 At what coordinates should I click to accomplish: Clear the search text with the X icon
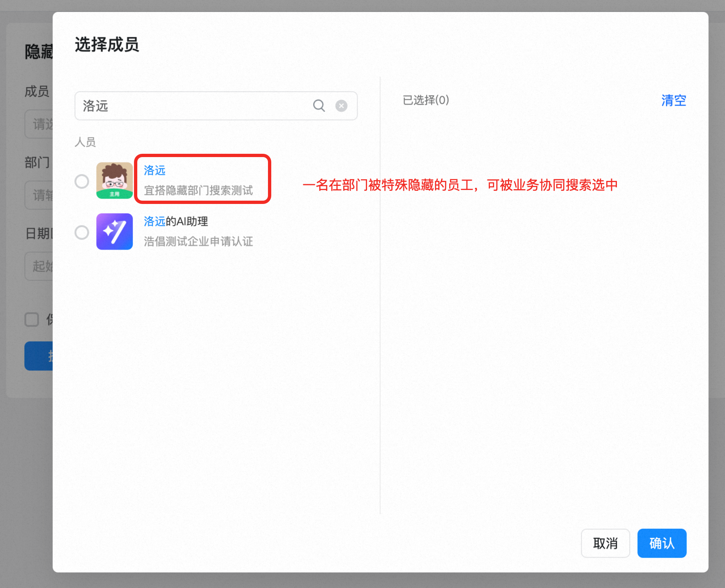pos(341,106)
